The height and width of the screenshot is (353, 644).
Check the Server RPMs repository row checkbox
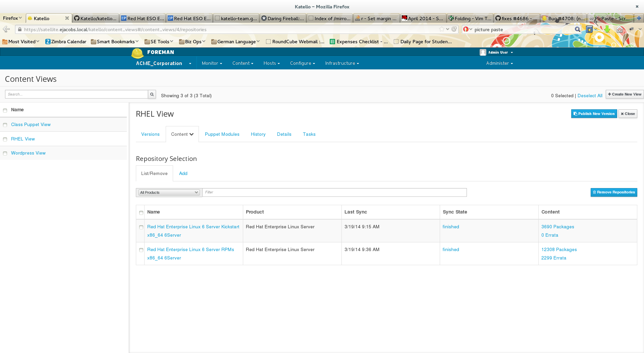(x=141, y=250)
